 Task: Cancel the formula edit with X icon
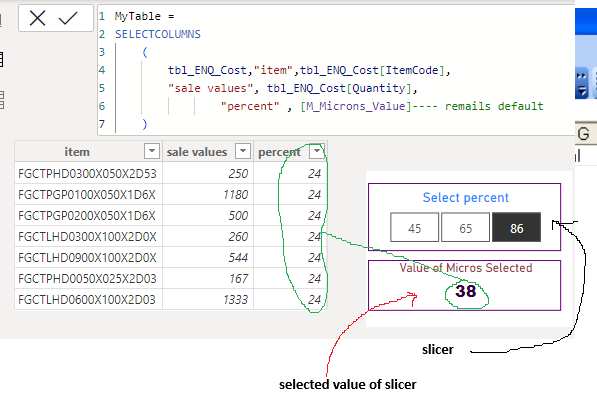click(37, 18)
